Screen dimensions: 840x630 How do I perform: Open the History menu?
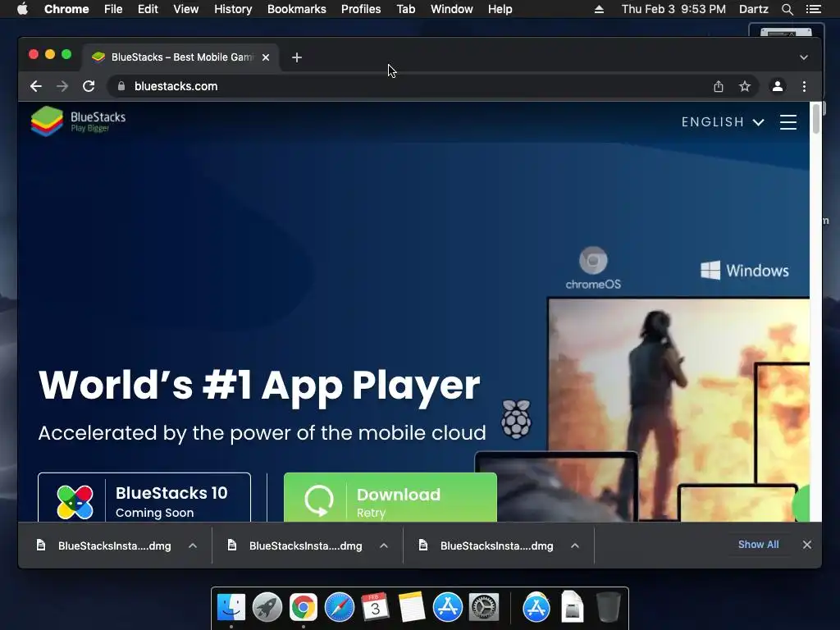pos(233,9)
